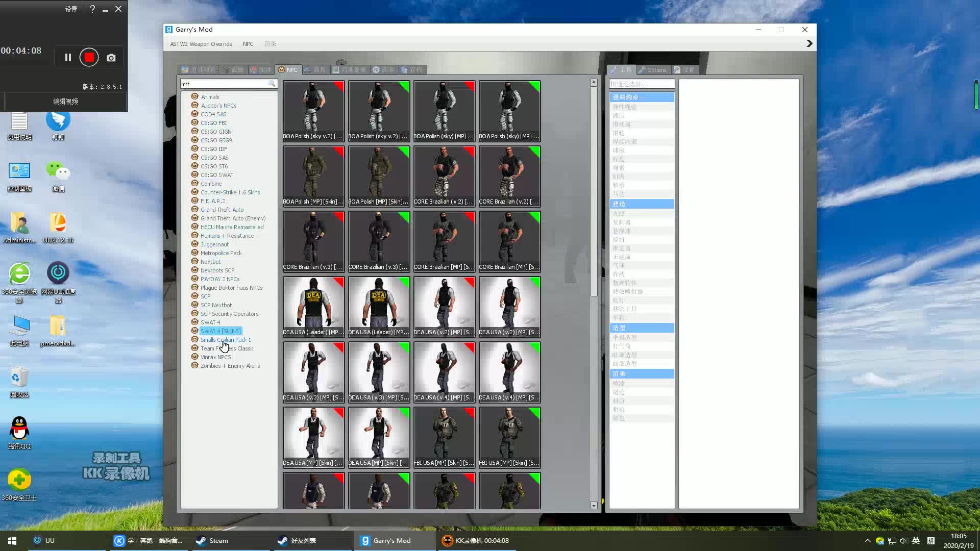980x551 pixels.
Task: Switch to the 载具 tab
Action: pyautogui.click(x=315, y=70)
